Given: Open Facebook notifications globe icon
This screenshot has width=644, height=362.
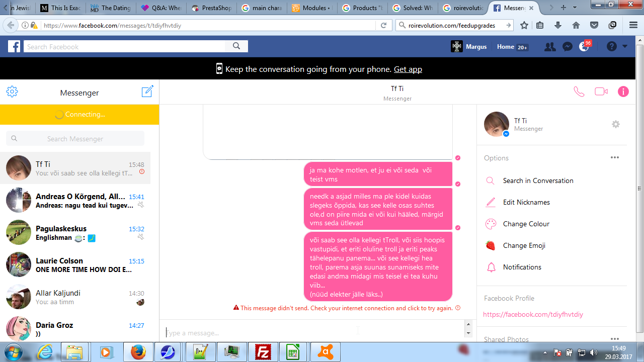Looking at the screenshot, I should point(584,47).
